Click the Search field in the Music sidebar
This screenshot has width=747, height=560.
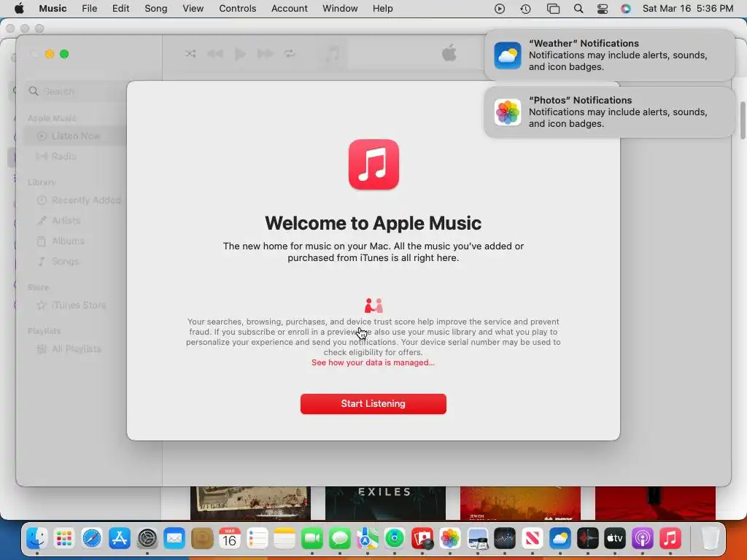[x=76, y=91]
